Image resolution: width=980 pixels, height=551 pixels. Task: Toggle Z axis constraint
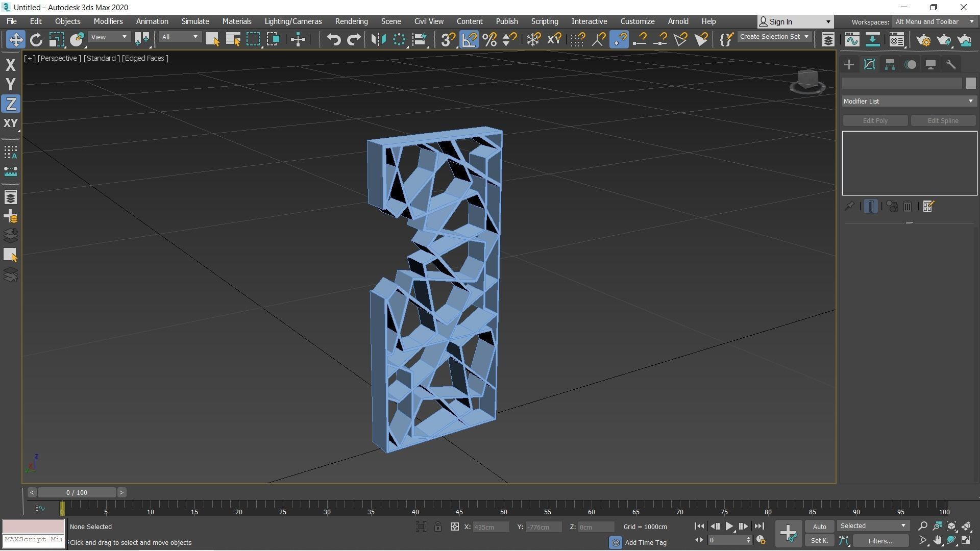[x=11, y=104]
